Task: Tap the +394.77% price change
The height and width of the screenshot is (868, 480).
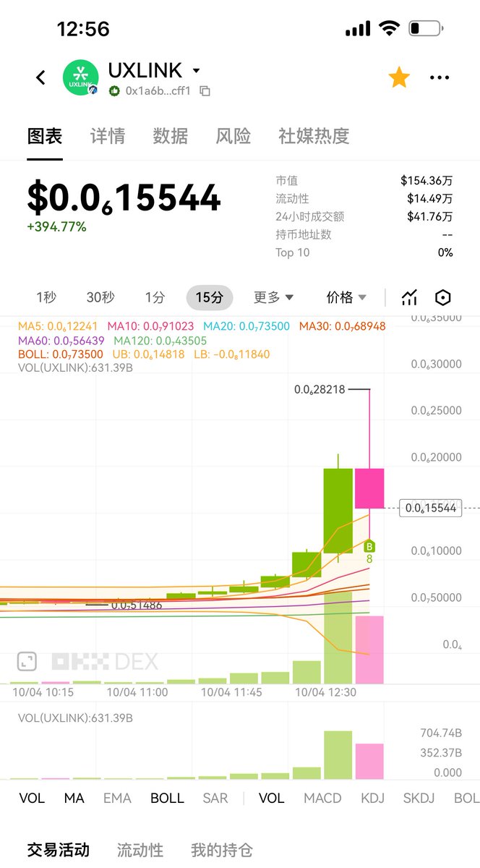Action: click(56, 226)
